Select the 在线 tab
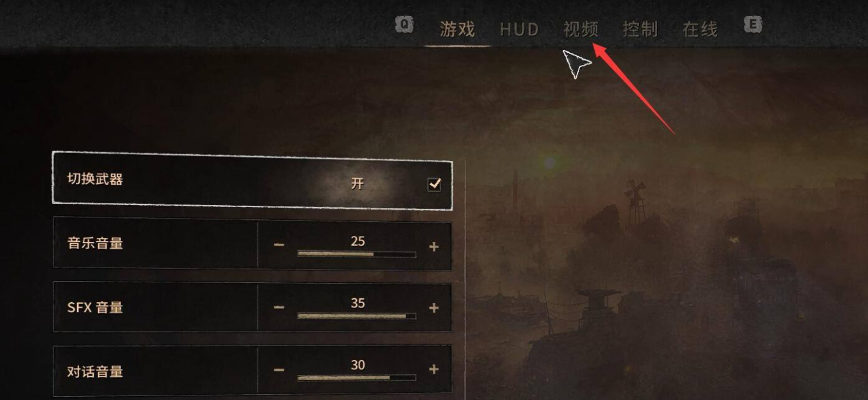Image resolution: width=868 pixels, height=400 pixels. point(700,30)
